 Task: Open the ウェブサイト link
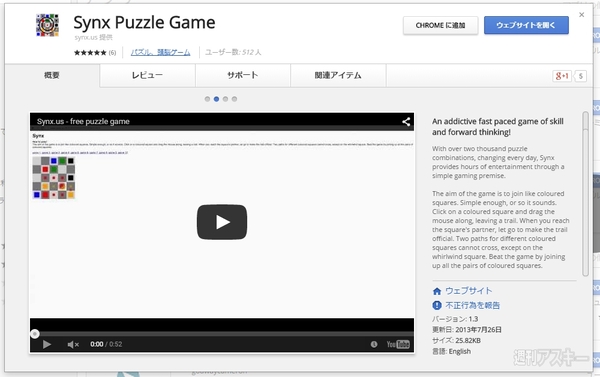(x=469, y=291)
